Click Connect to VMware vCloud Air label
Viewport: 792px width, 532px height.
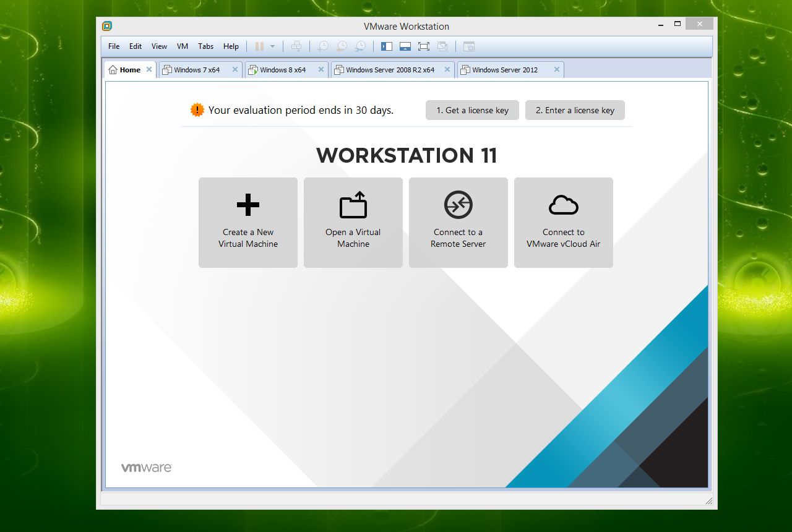pos(564,238)
